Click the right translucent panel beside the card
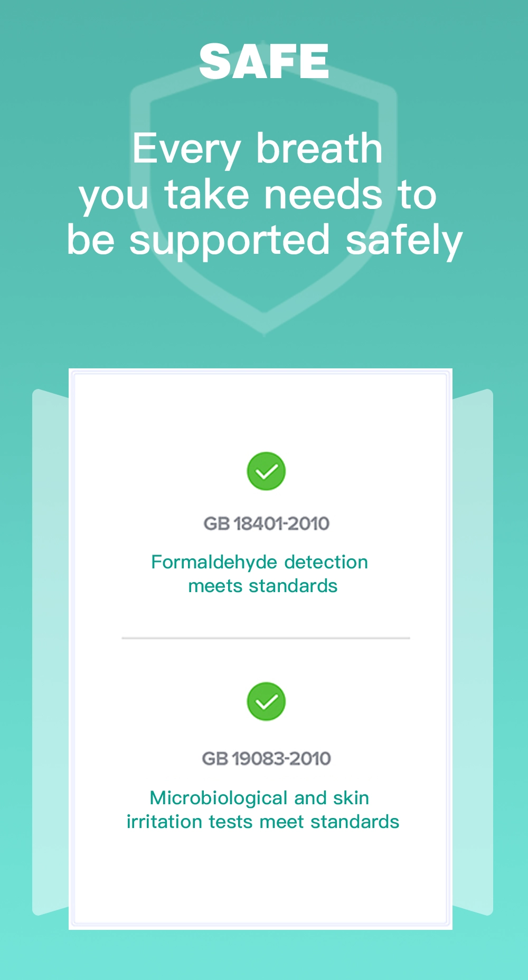Screen dimensions: 528x980 click(x=473, y=652)
